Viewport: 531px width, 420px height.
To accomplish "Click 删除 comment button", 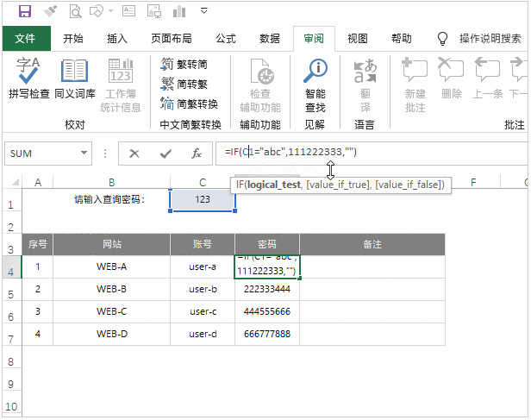I will point(452,78).
